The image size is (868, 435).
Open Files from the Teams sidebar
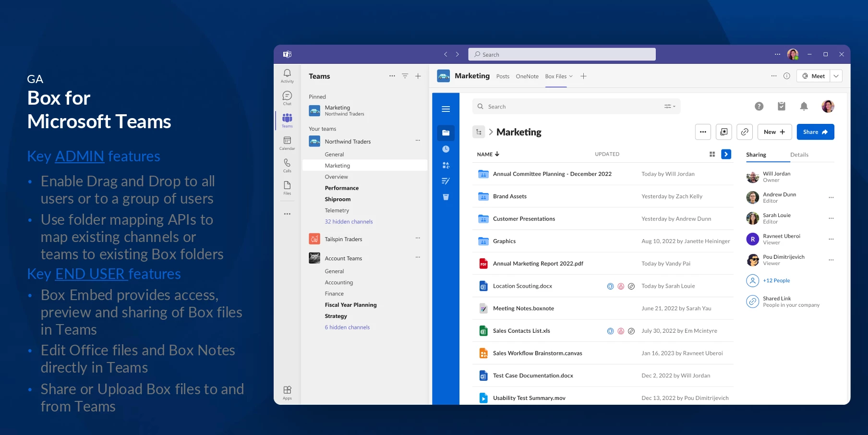click(x=287, y=188)
